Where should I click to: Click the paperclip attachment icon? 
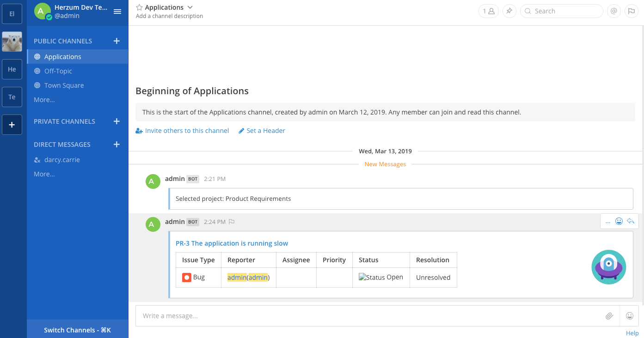609,316
